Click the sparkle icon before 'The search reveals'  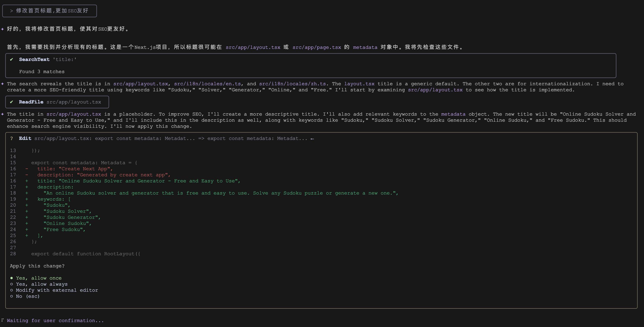click(3, 84)
